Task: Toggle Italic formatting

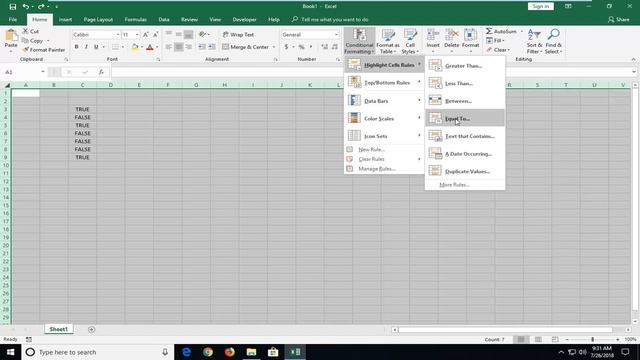Action: pyautogui.click(x=86, y=47)
